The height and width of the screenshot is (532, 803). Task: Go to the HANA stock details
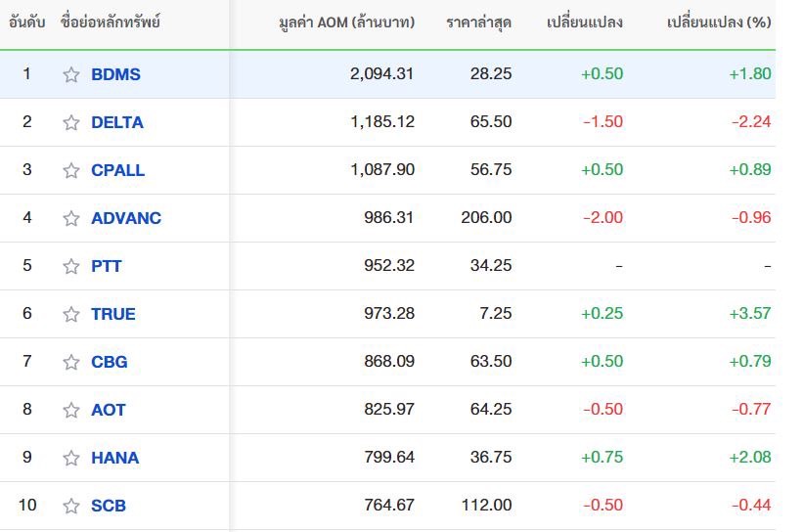point(114,458)
